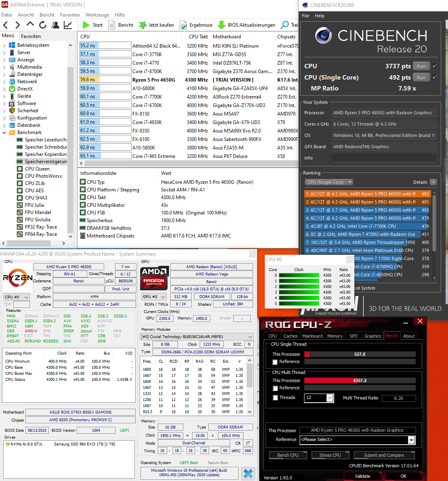Screen dimensions: 448x481
Task: Click OK button in CPU-Z
Action: [x=403, y=476]
